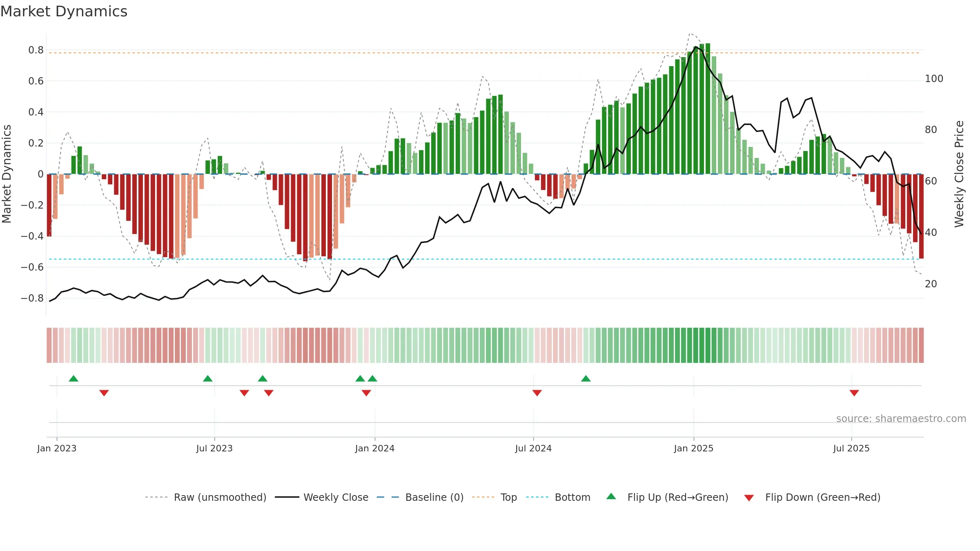Toggle the Top legend entry
The image size is (980, 551).
pyautogui.click(x=494, y=497)
